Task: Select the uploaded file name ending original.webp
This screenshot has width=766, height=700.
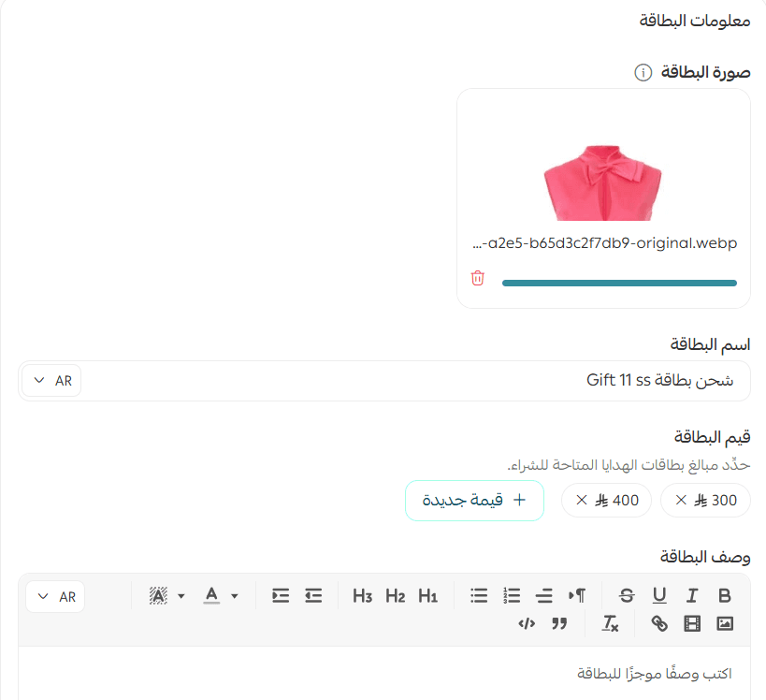Action: pyautogui.click(x=605, y=243)
